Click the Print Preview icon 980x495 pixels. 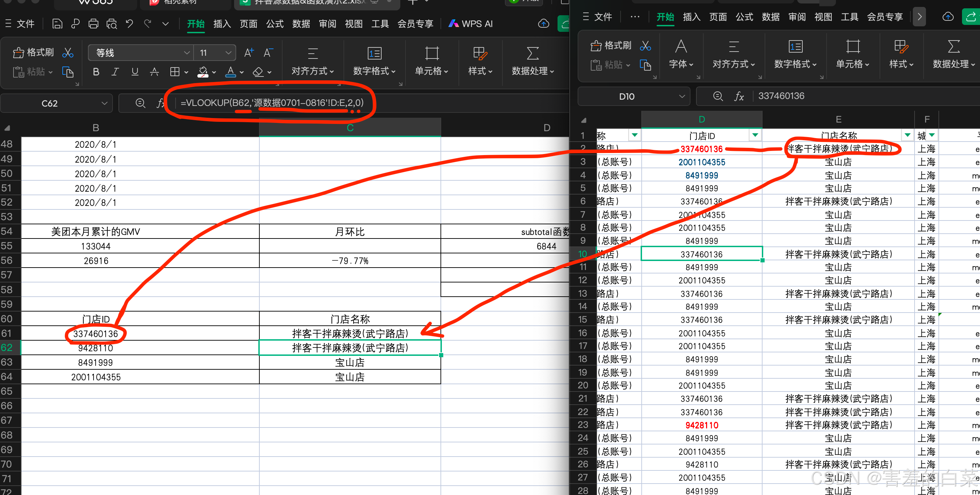click(112, 24)
